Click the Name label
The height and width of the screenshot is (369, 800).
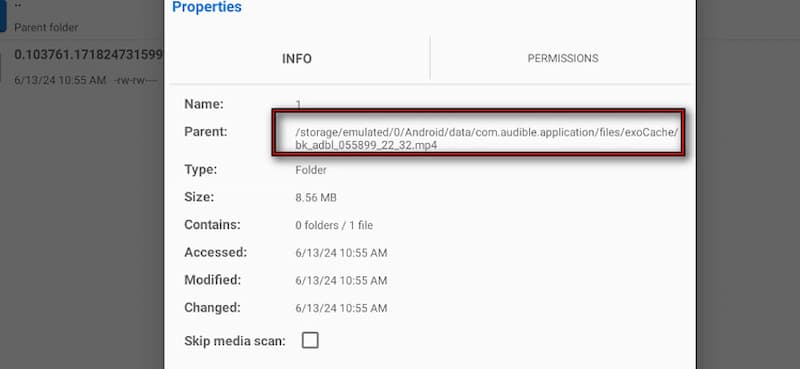click(x=204, y=104)
